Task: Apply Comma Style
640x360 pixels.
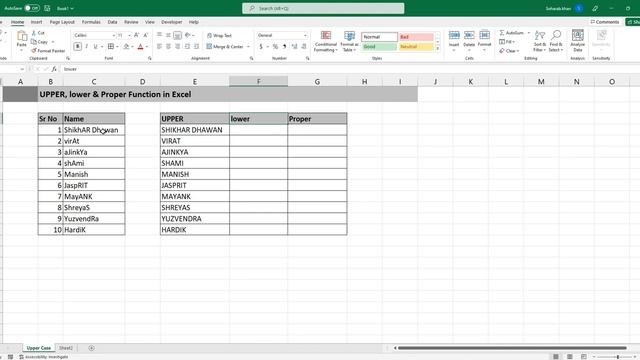Action: click(x=284, y=47)
